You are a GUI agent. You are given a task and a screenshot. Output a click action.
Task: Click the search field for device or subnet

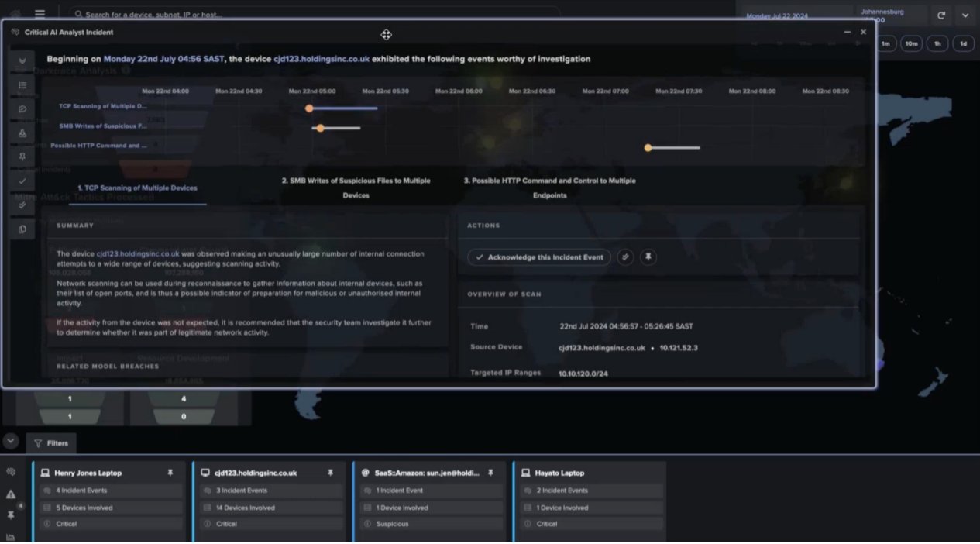[x=314, y=14]
